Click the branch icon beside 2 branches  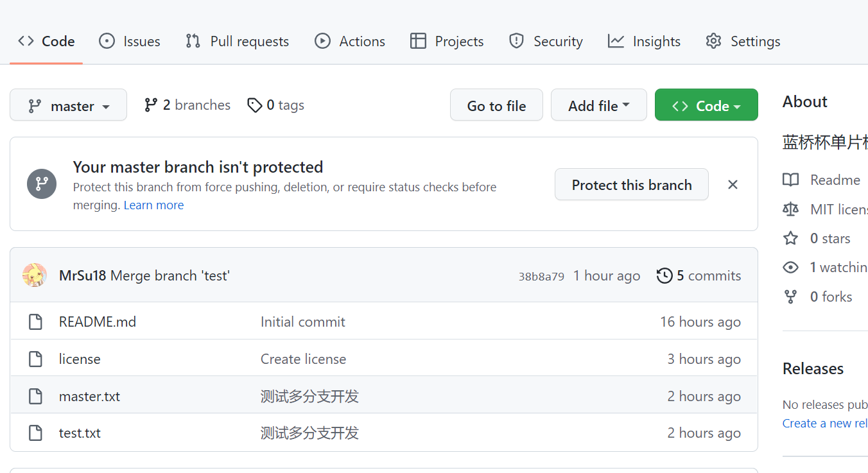[x=151, y=105]
